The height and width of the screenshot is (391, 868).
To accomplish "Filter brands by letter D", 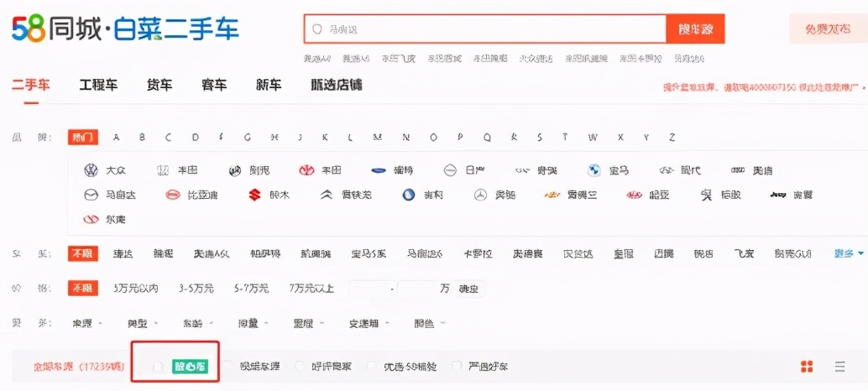I will pos(195,137).
